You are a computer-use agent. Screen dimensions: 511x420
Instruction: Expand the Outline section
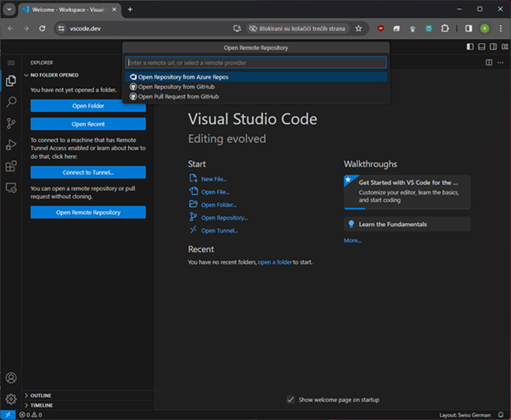(x=88, y=395)
